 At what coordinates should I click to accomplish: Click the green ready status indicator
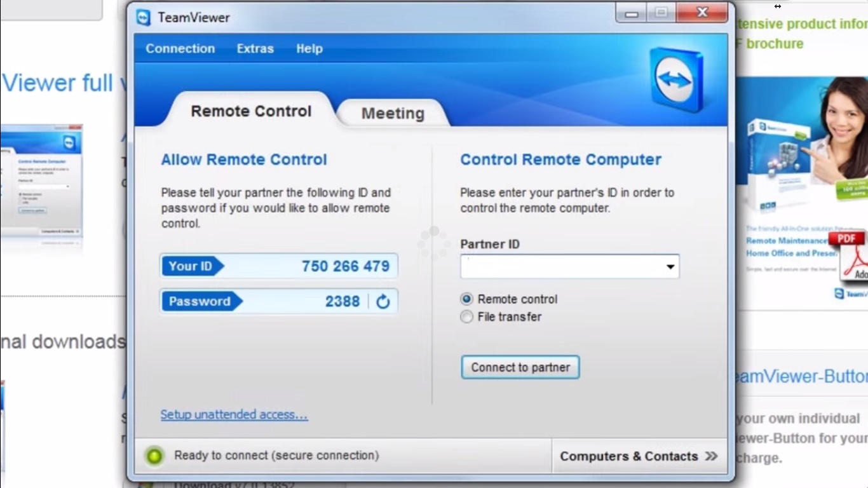click(154, 456)
